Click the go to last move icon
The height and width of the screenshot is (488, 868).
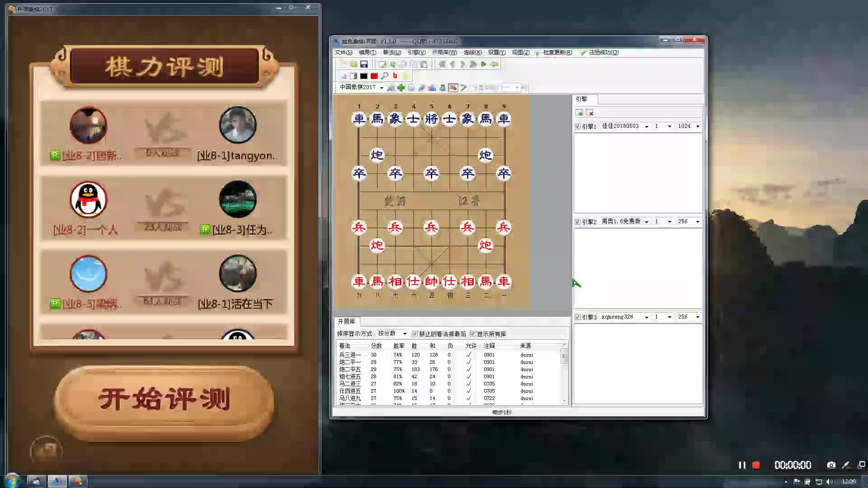point(473,64)
